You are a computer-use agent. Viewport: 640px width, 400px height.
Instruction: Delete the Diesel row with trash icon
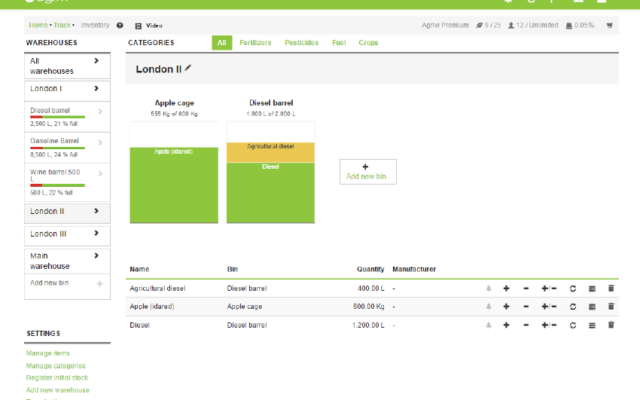tap(611, 325)
